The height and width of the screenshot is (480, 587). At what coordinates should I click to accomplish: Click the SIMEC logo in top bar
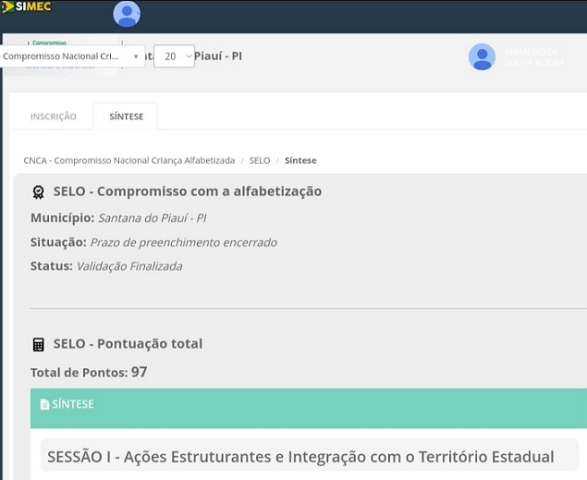tap(26, 7)
